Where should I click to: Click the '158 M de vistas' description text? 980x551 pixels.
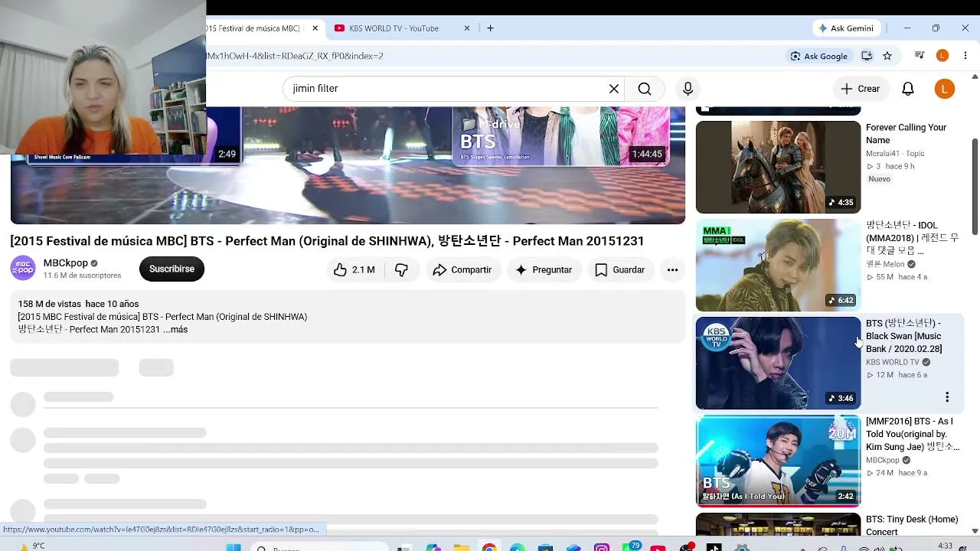click(50, 304)
